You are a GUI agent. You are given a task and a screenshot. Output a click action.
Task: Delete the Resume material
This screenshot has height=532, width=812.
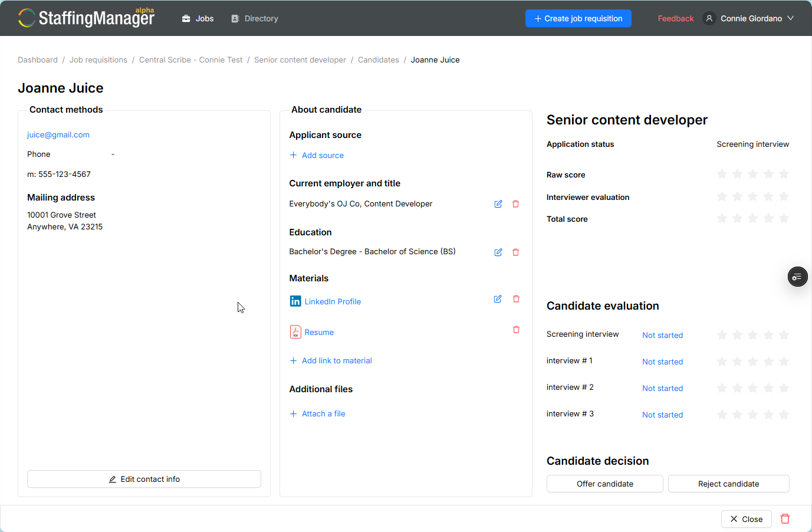pos(516,330)
